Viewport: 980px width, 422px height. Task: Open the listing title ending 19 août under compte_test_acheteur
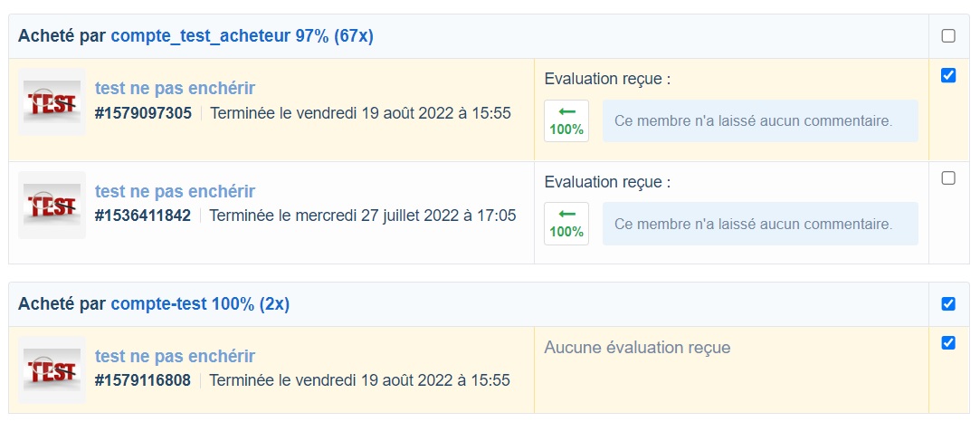coord(175,88)
